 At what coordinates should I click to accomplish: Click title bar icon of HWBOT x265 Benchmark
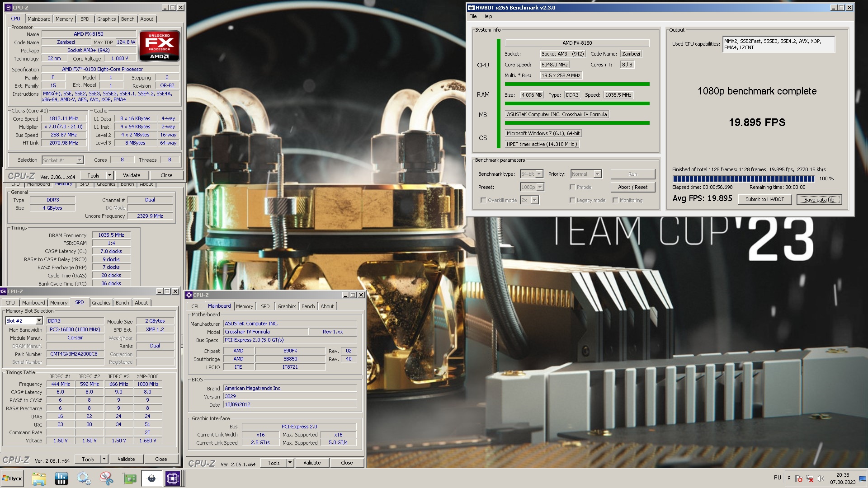(471, 8)
